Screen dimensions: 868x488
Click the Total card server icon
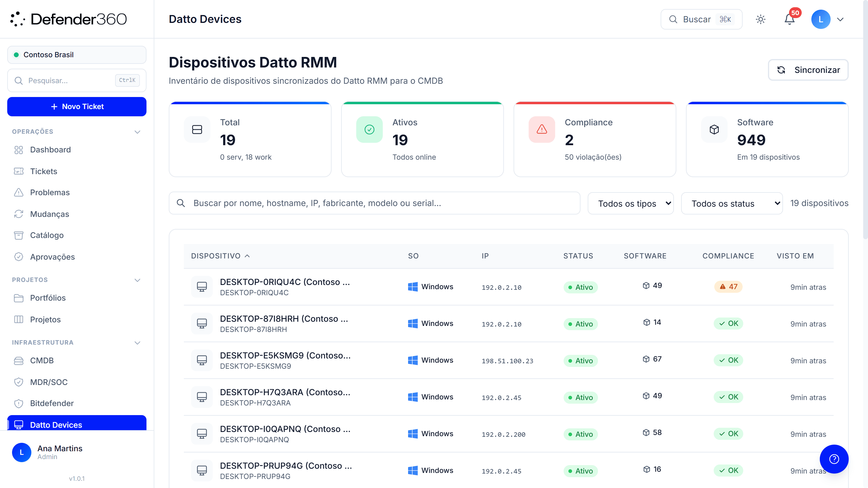(x=197, y=129)
